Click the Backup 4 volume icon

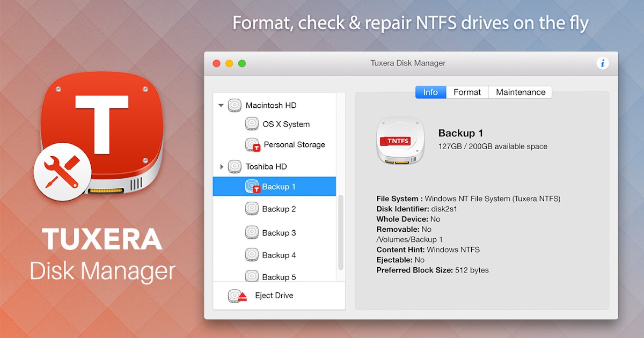(x=252, y=255)
